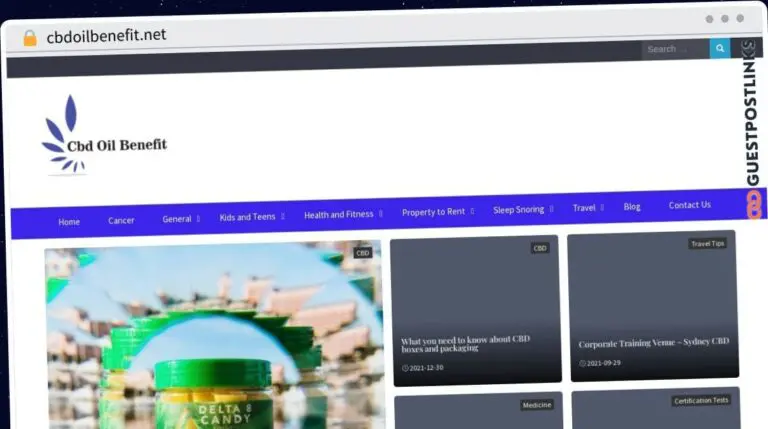The height and width of the screenshot is (429, 768).
Task: Click the Cbd Oil Benefit leaf logo
Action: 104,135
